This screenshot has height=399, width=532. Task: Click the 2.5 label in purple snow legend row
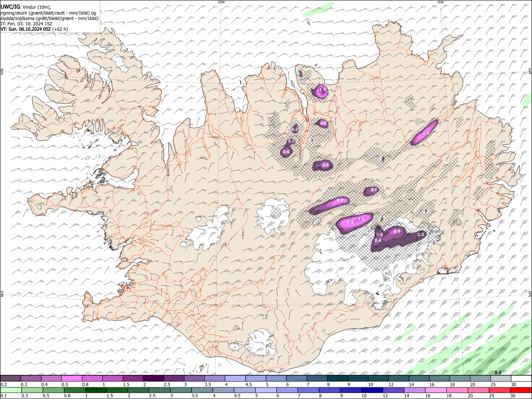[x=167, y=384]
